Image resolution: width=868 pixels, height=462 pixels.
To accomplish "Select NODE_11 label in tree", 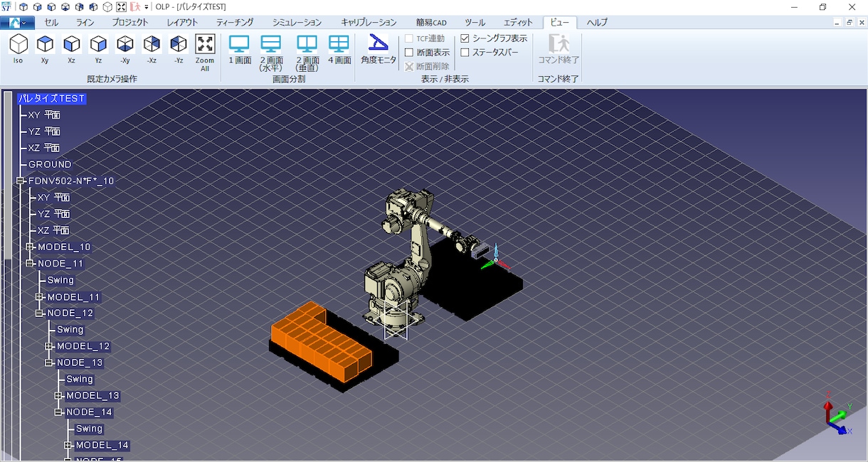I will (60, 264).
